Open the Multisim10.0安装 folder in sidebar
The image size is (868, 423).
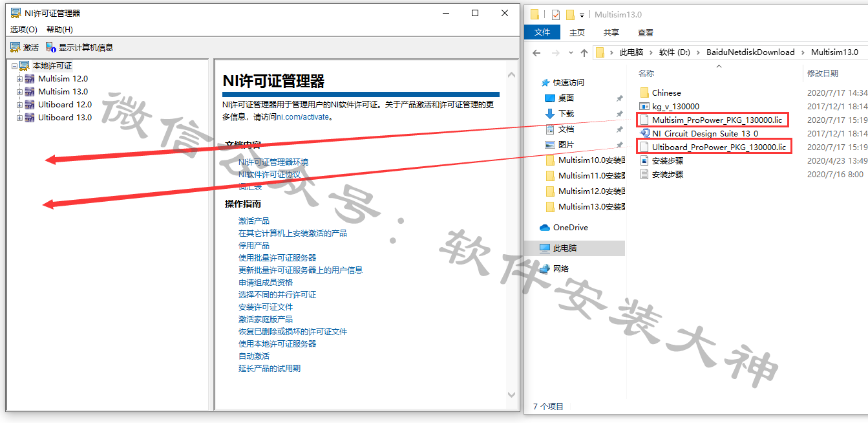pos(585,160)
